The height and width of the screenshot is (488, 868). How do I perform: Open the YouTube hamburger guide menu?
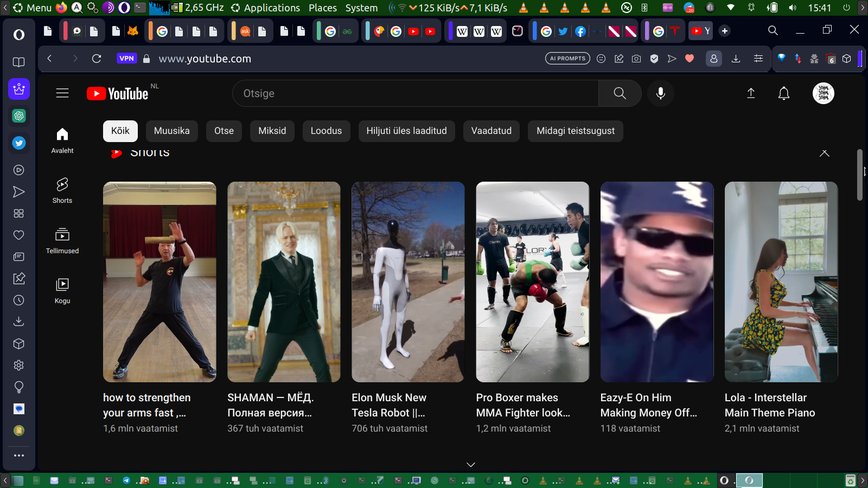coord(62,93)
